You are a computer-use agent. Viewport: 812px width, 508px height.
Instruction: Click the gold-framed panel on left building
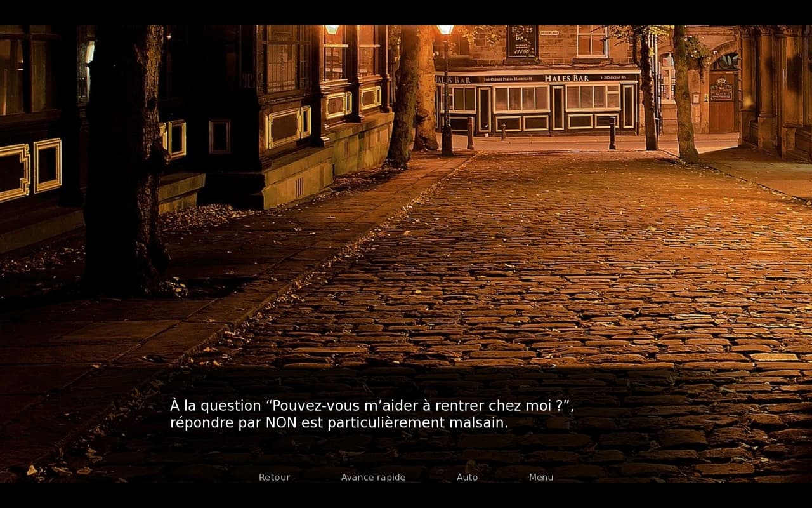tap(48, 166)
